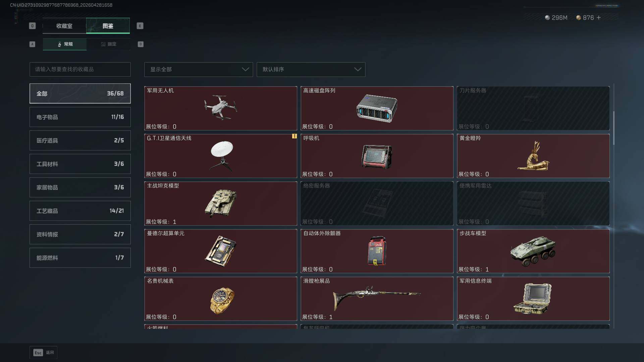This screenshot has width=644, height=362.
Task: Expand the 显示全部 filter dropdown
Action: [x=199, y=69]
